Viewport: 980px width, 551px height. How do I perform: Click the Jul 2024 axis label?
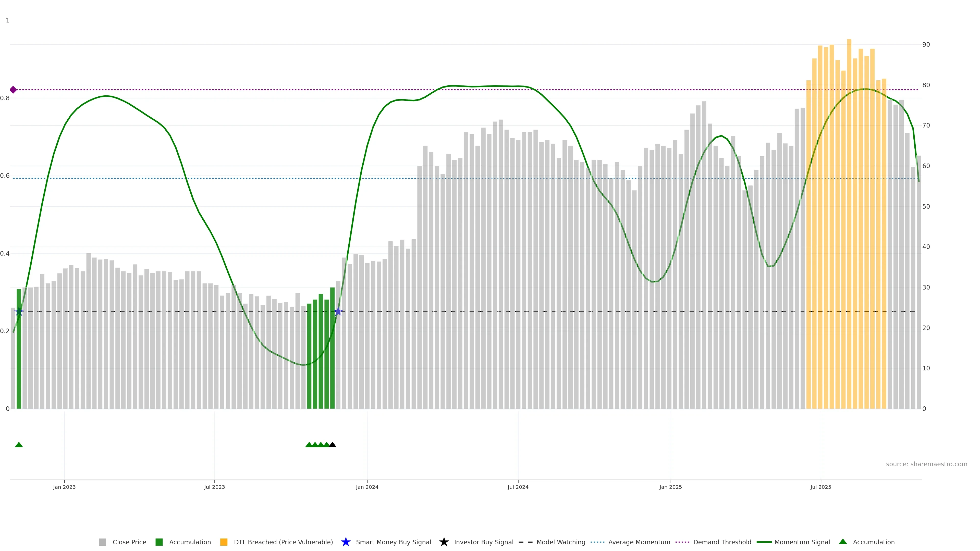(x=518, y=487)
